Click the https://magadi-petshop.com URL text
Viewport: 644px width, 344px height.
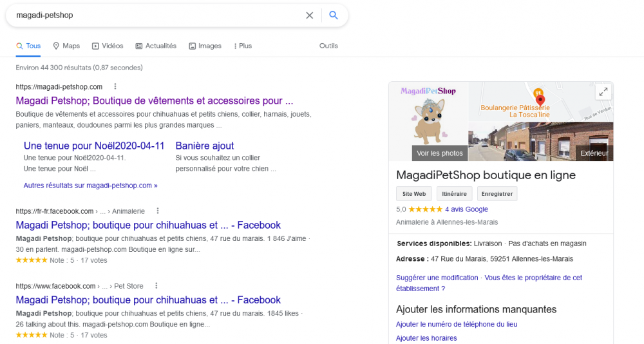(59, 87)
